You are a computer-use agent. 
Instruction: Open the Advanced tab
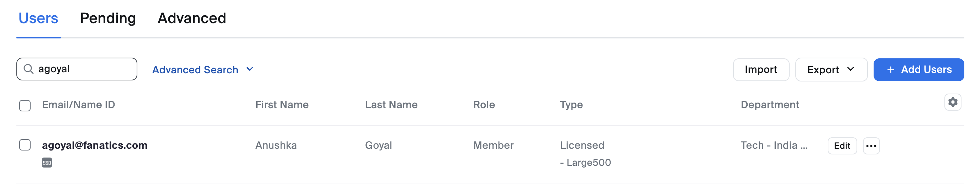pos(192,18)
